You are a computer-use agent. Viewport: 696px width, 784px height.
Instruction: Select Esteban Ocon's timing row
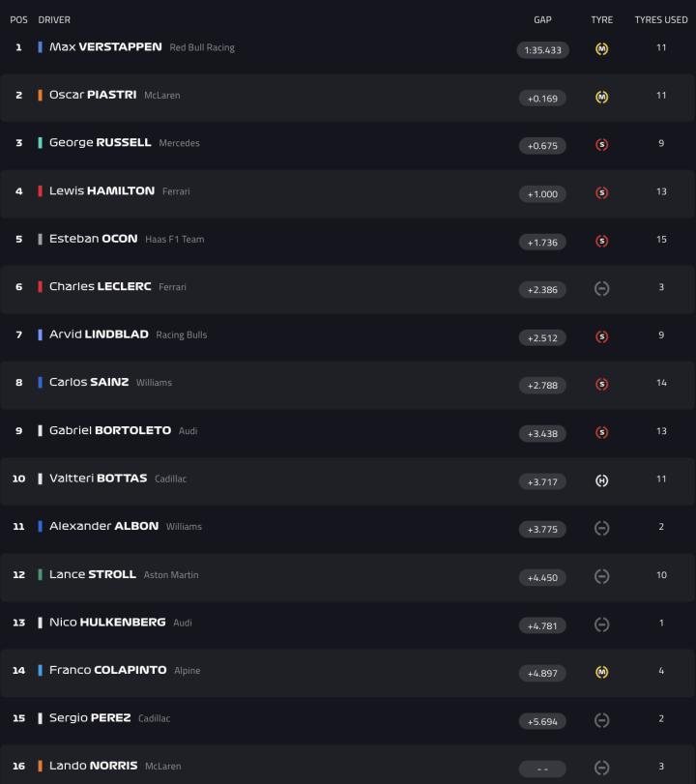click(x=290, y=240)
